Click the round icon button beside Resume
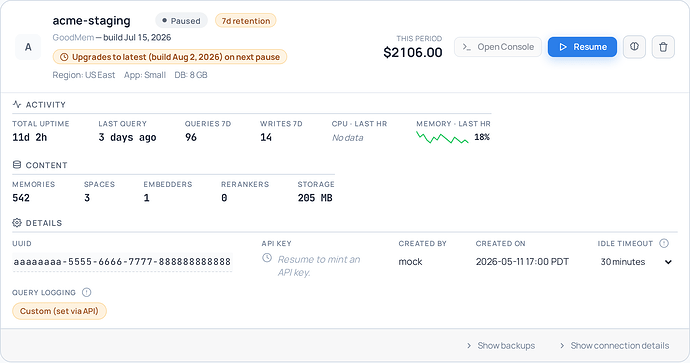This screenshot has height=363, width=690. (634, 47)
